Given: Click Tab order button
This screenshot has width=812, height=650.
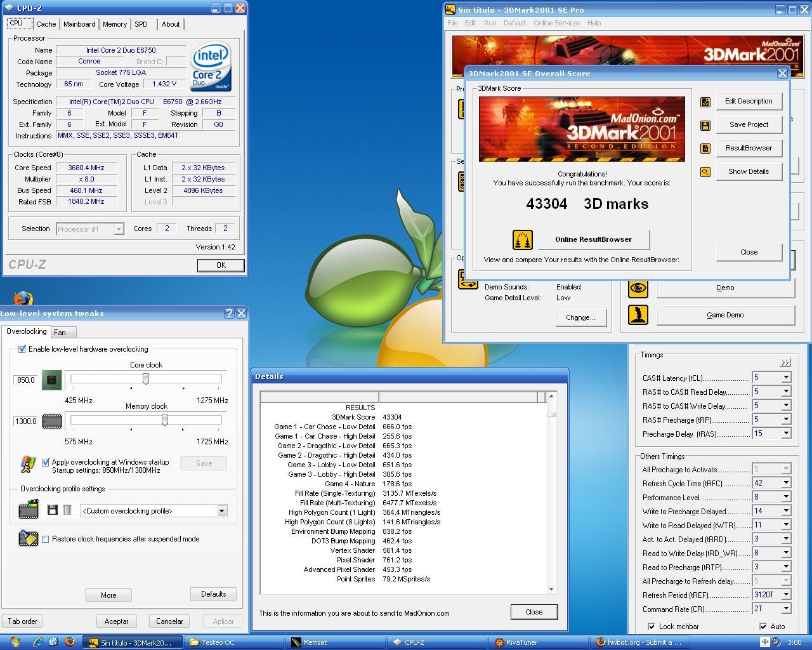Looking at the screenshot, I should coord(23,621).
